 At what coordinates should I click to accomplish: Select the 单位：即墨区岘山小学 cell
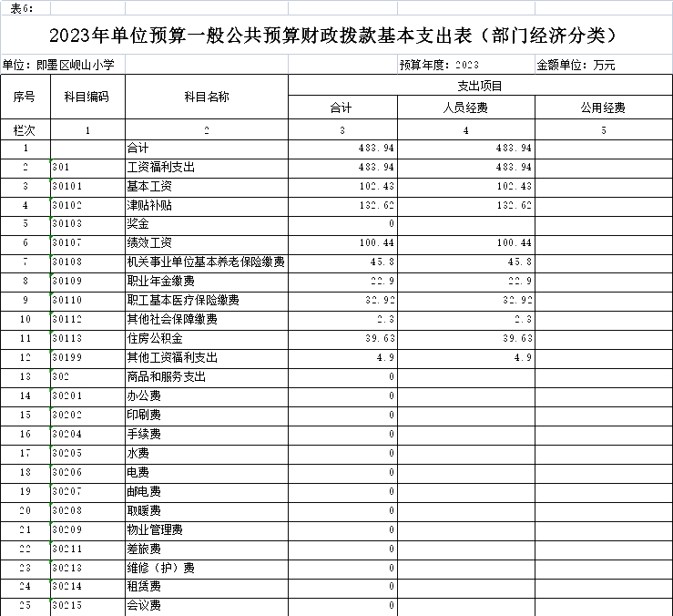(x=63, y=65)
